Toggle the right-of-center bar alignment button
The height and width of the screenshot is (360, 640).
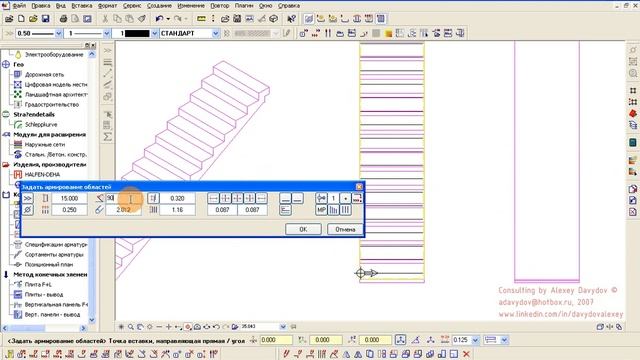[x=249, y=198]
